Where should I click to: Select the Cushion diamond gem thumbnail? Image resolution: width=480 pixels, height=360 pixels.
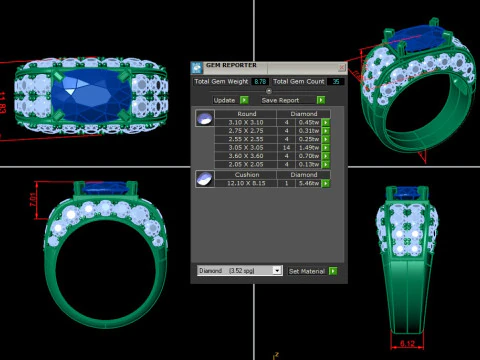click(205, 179)
